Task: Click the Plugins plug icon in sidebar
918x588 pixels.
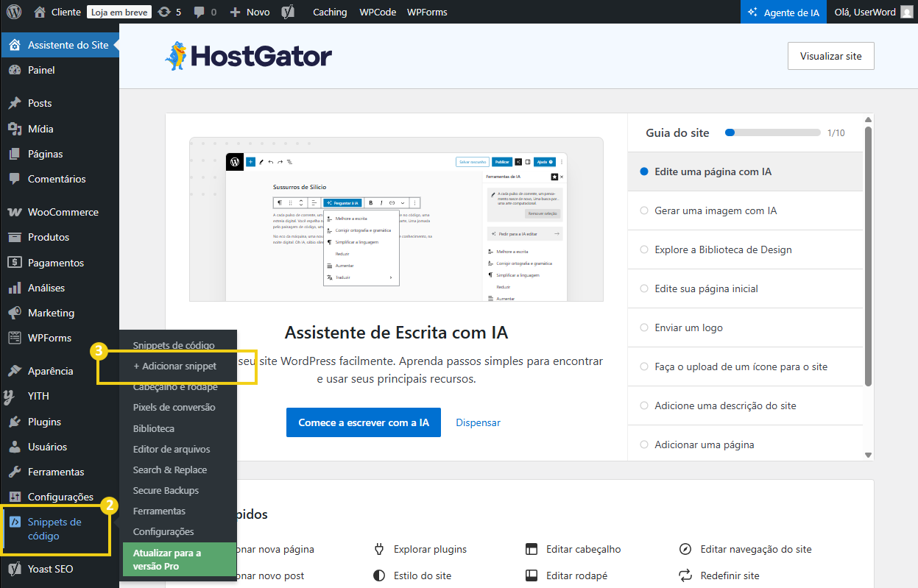Action: 15,422
